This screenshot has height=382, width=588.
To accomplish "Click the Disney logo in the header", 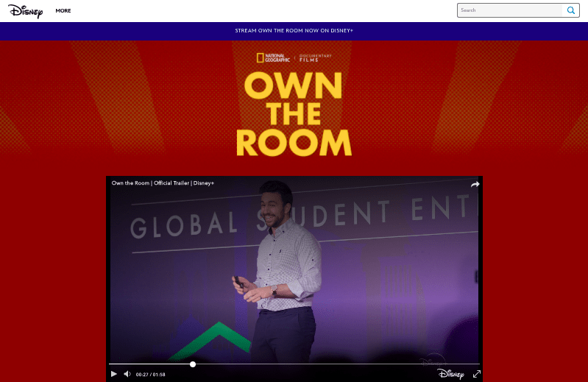I will click(26, 11).
